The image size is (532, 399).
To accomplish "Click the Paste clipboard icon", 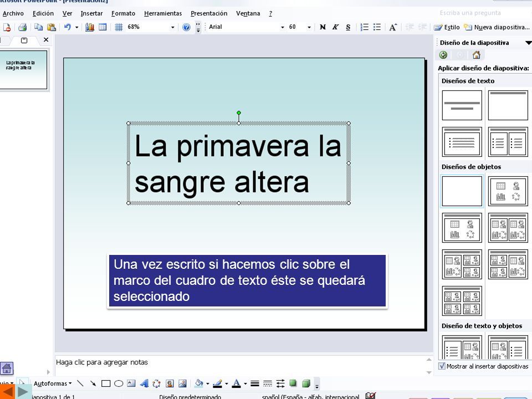I will (51, 27).
